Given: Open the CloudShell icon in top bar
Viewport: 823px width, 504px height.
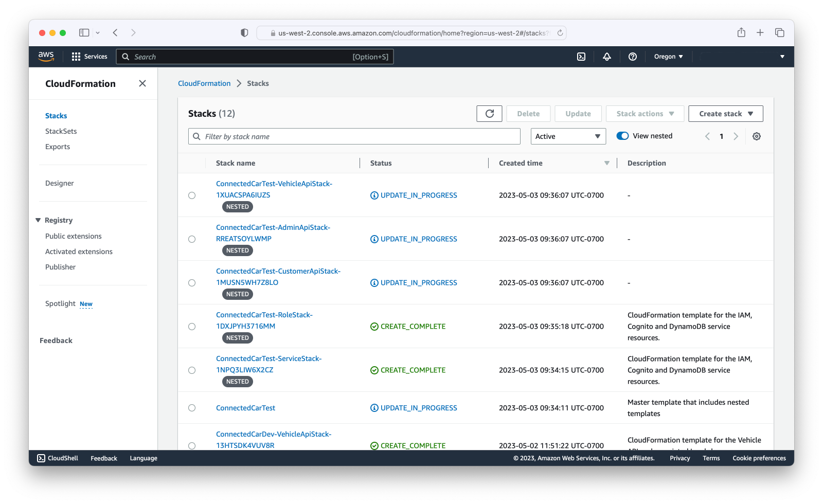Looking at the screenshot, I should pyautogui.click(x=581, y=57).
